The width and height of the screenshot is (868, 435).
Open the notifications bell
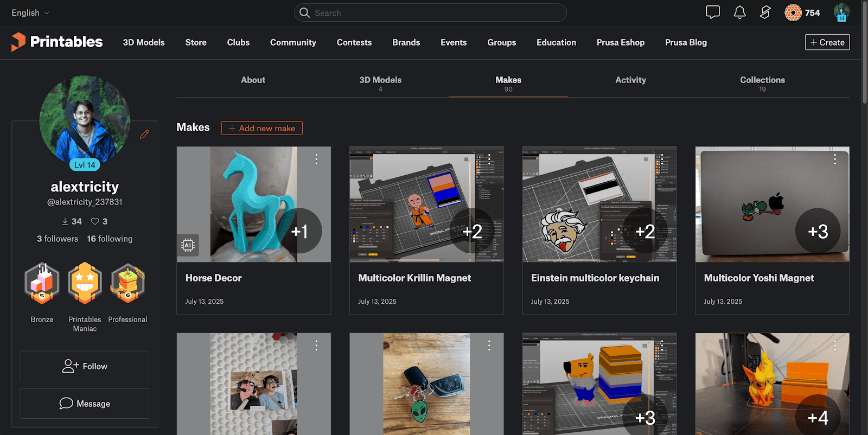pos(739,12)
